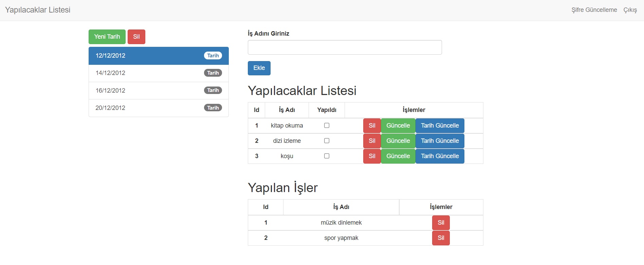Click the İş Adını Giriniz input field
Screen dimensions: 644x265
pos(345,47)
